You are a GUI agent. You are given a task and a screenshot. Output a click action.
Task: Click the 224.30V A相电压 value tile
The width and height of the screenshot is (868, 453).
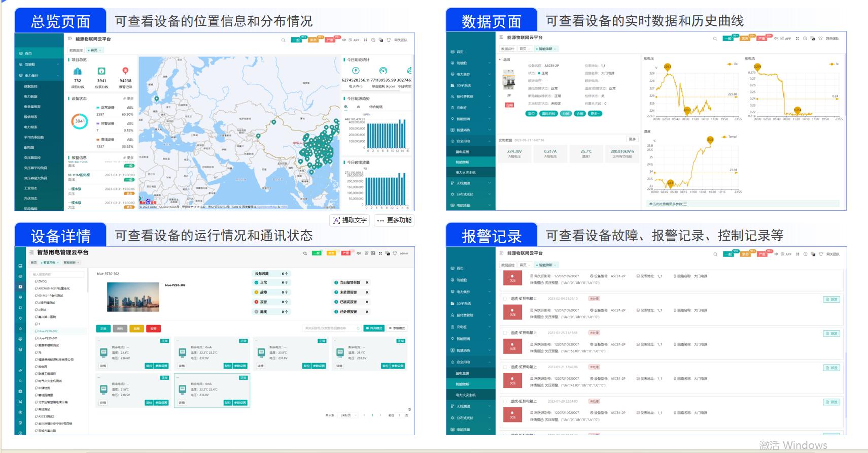[x=514, y=154]
